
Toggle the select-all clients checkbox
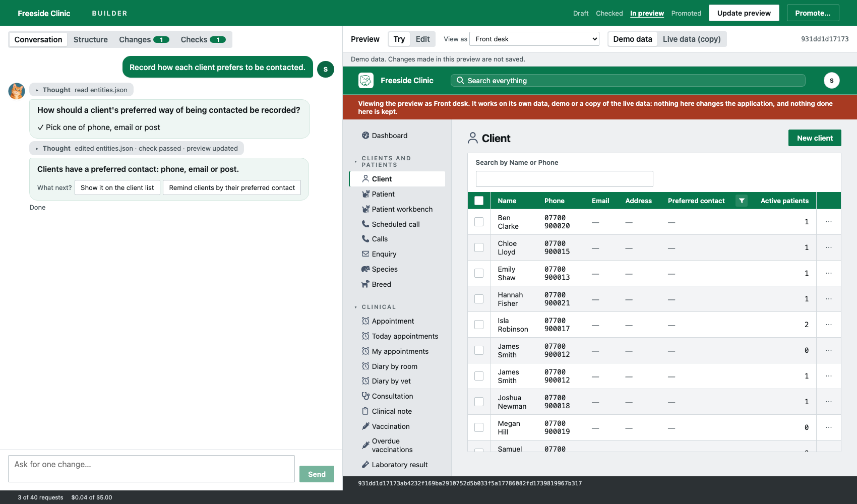(x=479, y=201)
